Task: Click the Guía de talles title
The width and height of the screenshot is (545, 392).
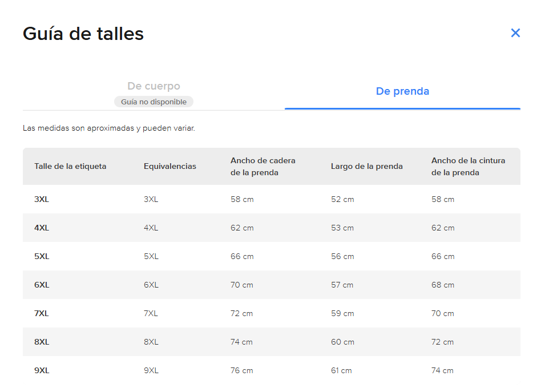Action: coord(83,34)
